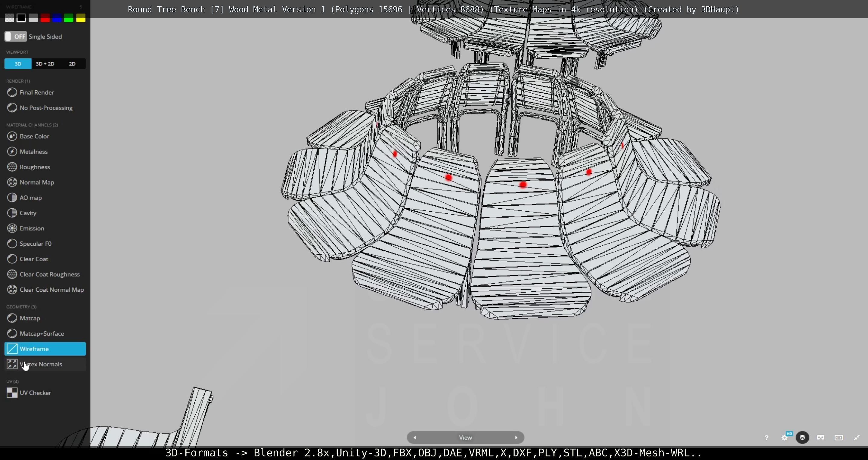Pick the light gray wireframe swatch
This screenshot has height=460, width=868.
[x=33, y=18]
